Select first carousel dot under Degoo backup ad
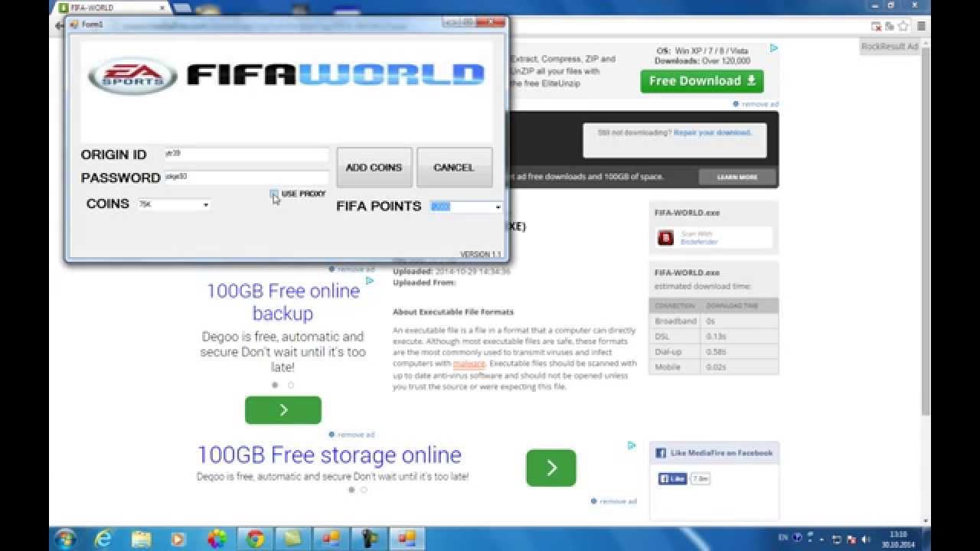Viewport: 980px width, 551px height. [x=275, y=385]
